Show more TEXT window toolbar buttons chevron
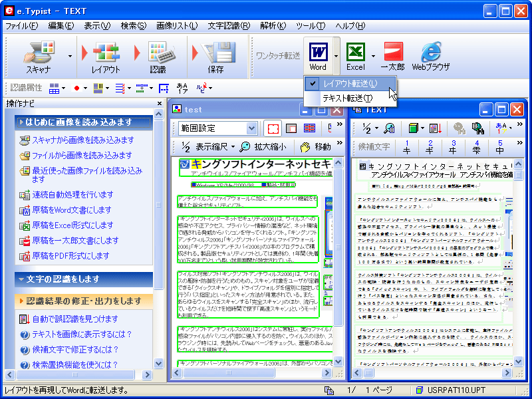This screenshot has width=532, height=399. click(519, 124)
